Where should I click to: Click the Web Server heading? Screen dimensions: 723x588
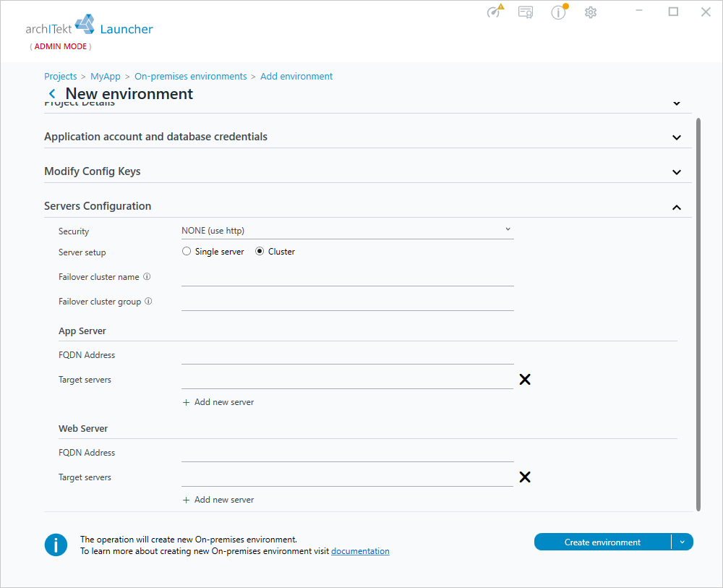(x=83, y=428)
